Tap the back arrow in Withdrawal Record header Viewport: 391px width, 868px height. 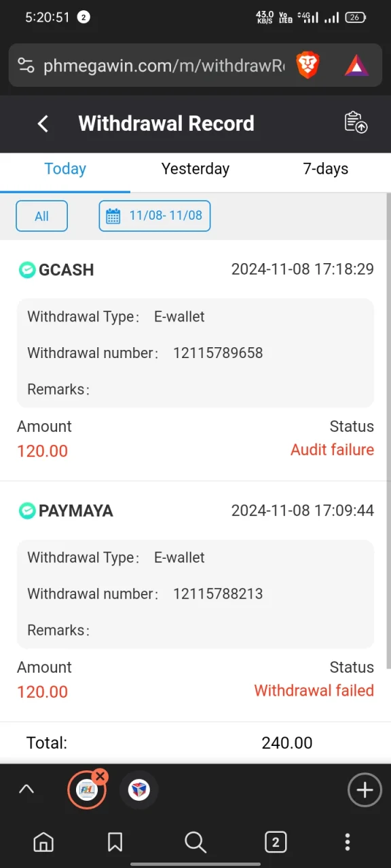tap(43, 123)
